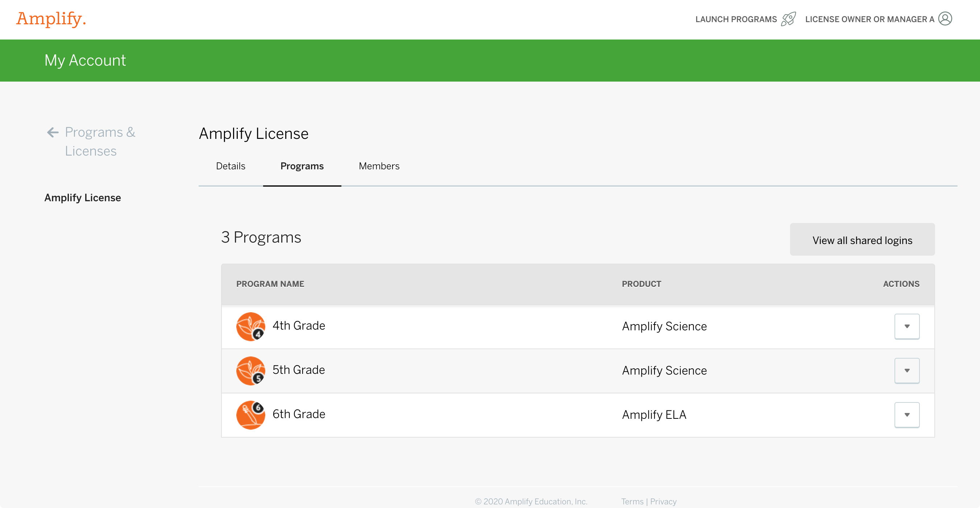Open License Owner or Manager A menu
980x508 pixels.
[x=869, y=19]
